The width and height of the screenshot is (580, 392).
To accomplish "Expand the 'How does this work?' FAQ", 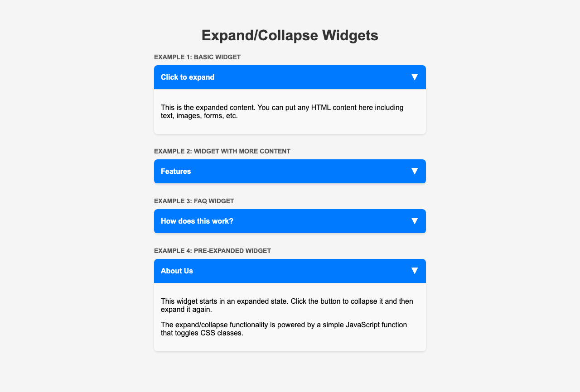I will coord(290,221).
